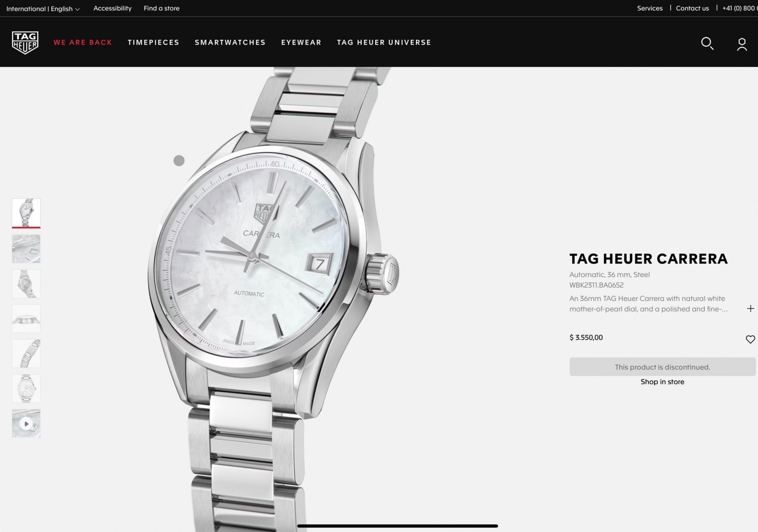Select the caseback view thumbnail
The image size is (758, 532).
(x=26, y=284)
